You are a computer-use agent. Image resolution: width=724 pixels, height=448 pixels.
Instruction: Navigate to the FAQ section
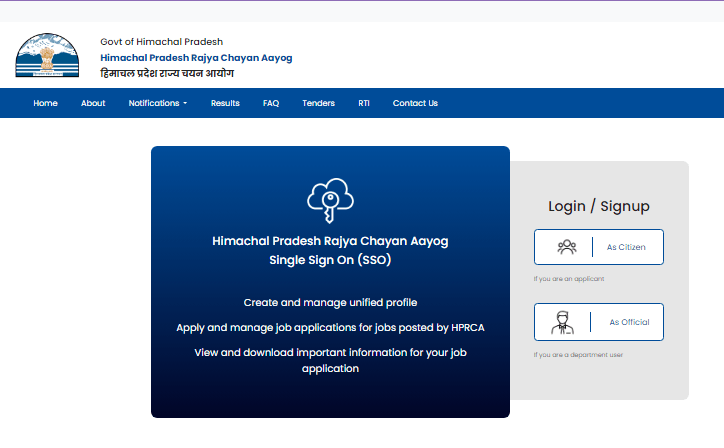pos(271,103)
